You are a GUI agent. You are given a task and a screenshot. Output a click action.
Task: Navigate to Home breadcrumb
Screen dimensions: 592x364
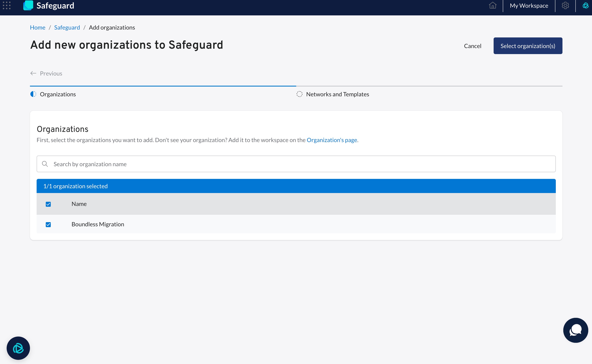tap(38, 27)
